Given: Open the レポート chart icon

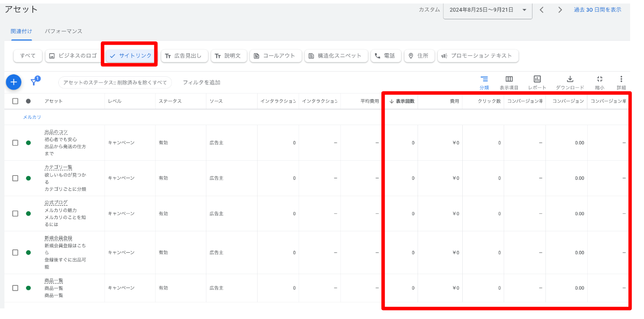Looking at the screenshot, I should coord(537,79).
